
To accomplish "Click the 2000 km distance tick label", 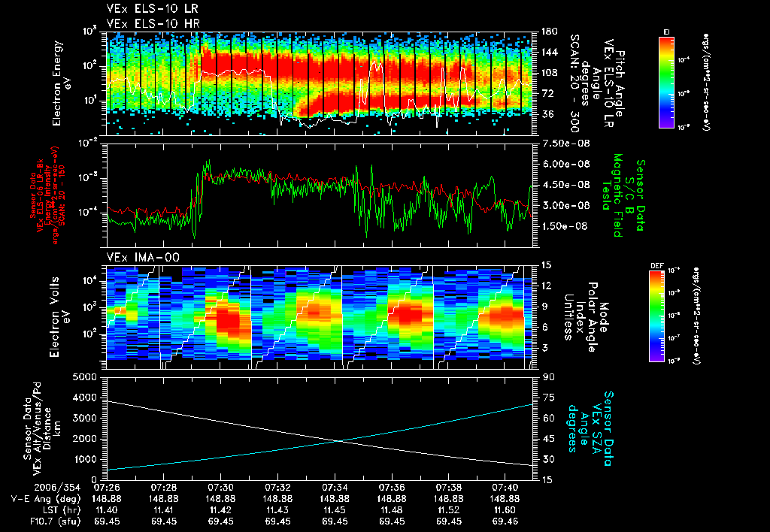I will tap(84, 439).
